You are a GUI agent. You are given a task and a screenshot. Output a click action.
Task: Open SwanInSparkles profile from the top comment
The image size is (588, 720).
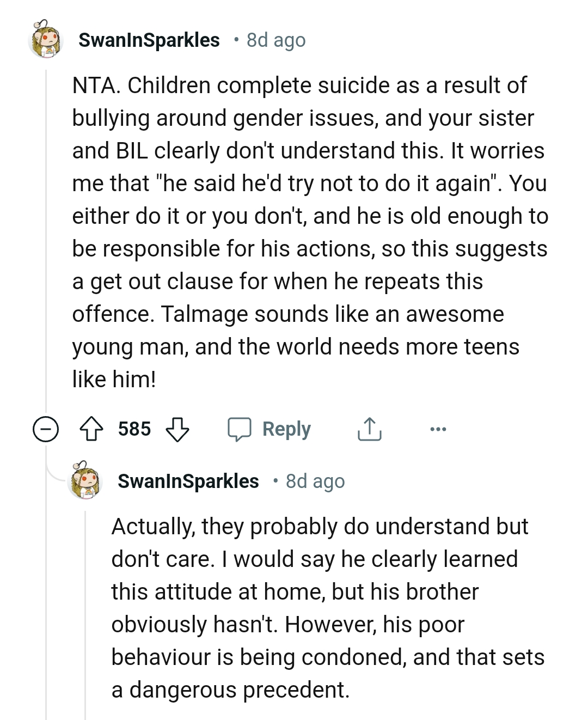click(x=149, y=40)
